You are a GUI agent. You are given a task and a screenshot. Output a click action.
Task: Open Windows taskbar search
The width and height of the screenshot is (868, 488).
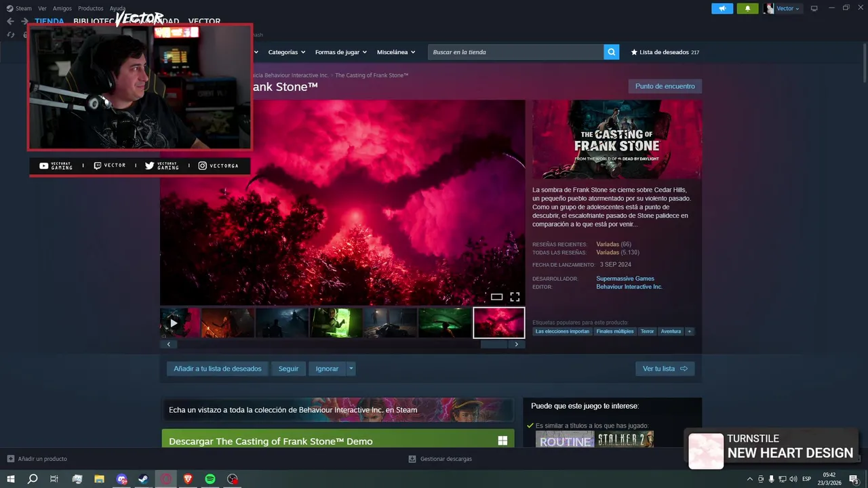[x=33, y=479]
